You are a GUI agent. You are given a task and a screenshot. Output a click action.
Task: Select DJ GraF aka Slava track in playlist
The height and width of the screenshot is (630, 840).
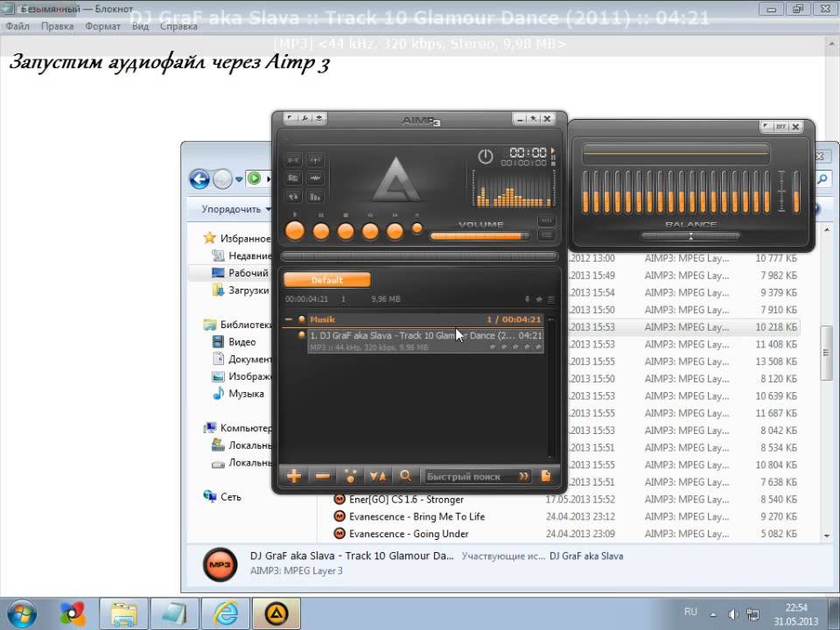click(x=425, y=341)
